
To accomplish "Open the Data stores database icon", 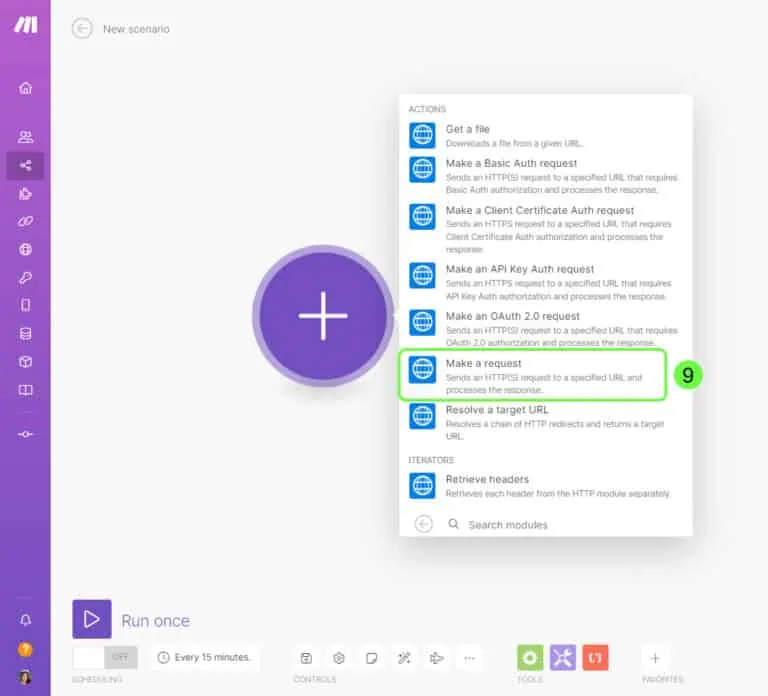I will tap(25, 334).
